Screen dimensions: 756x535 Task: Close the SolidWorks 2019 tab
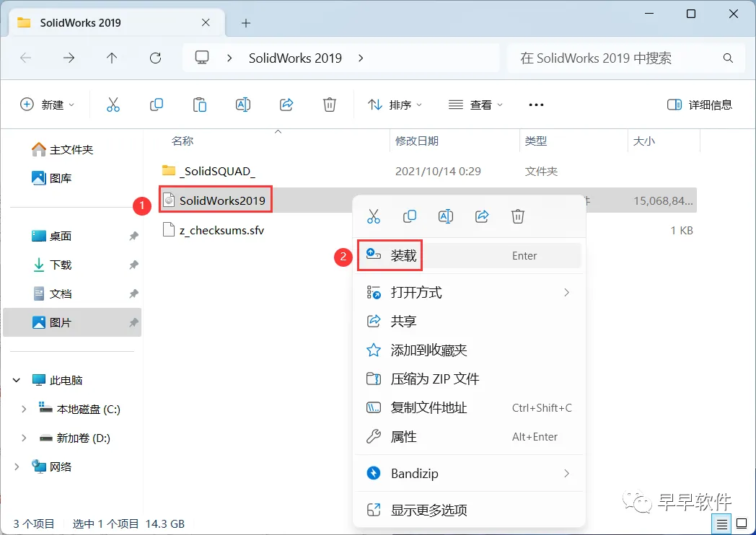point(206,22)
